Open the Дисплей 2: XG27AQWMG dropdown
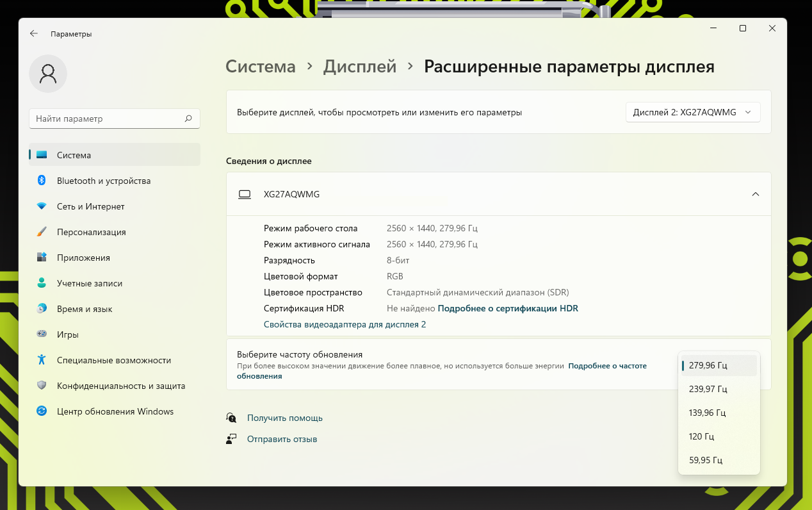 692,112
